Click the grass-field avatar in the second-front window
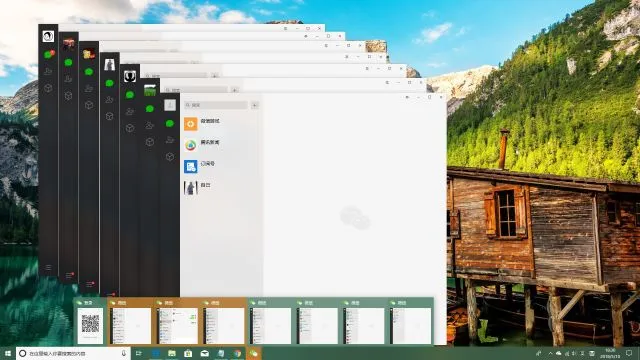Screen dimensions: 640x360 [150, 90]
